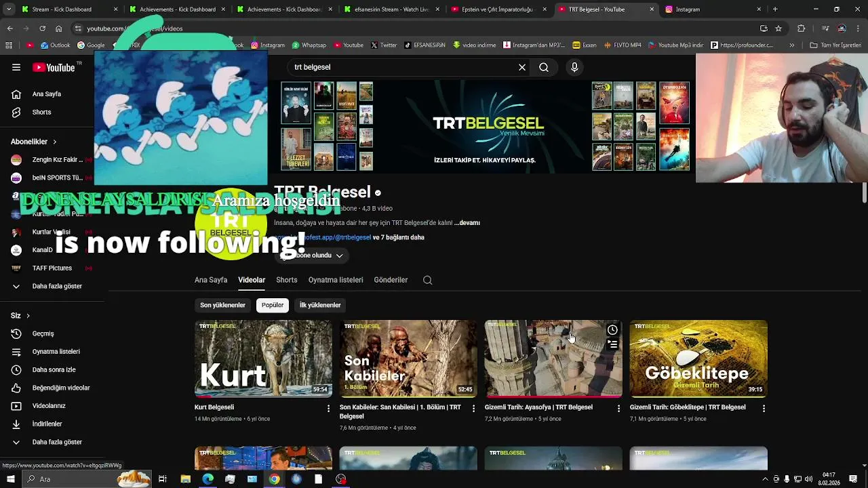
Task: Open Twitter bookmark in bookmarks bar
Action: click(384, 45)
